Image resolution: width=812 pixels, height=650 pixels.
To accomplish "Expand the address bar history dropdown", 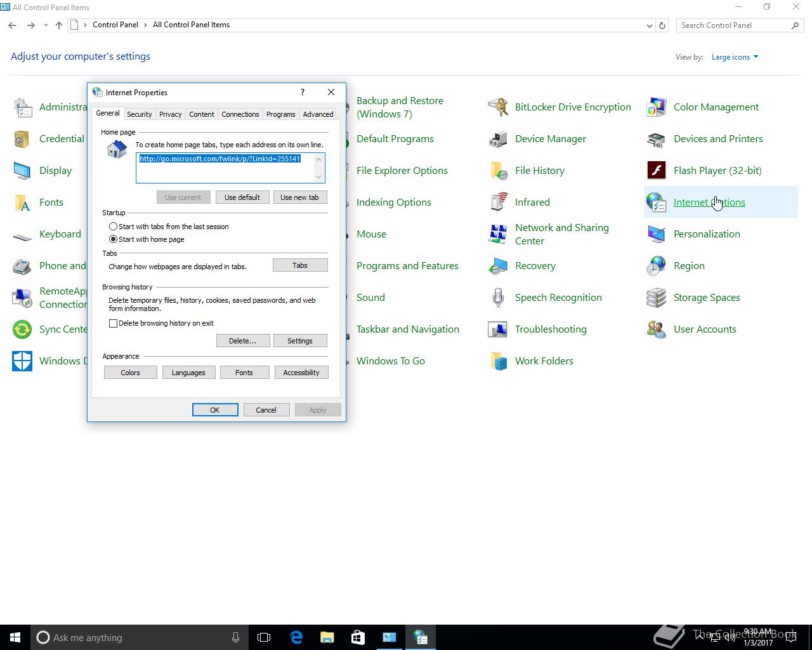I will point(649,25).
